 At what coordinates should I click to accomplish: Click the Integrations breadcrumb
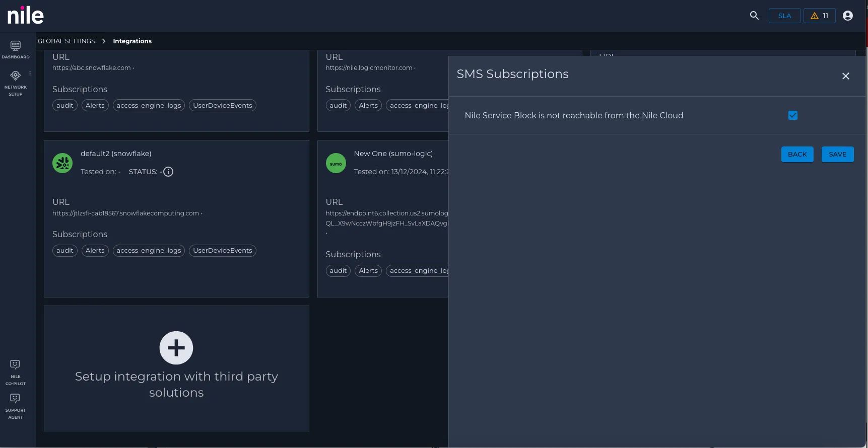pos(132,41)
